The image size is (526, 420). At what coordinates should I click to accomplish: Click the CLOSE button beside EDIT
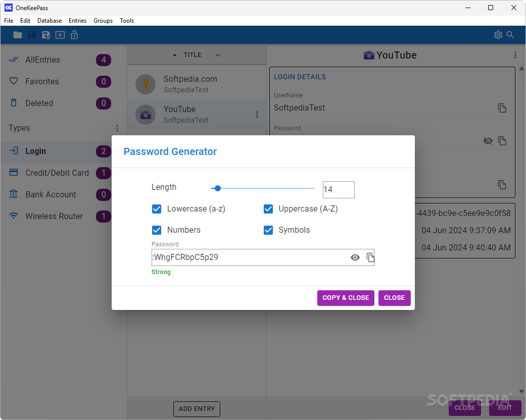click(465, 407)
